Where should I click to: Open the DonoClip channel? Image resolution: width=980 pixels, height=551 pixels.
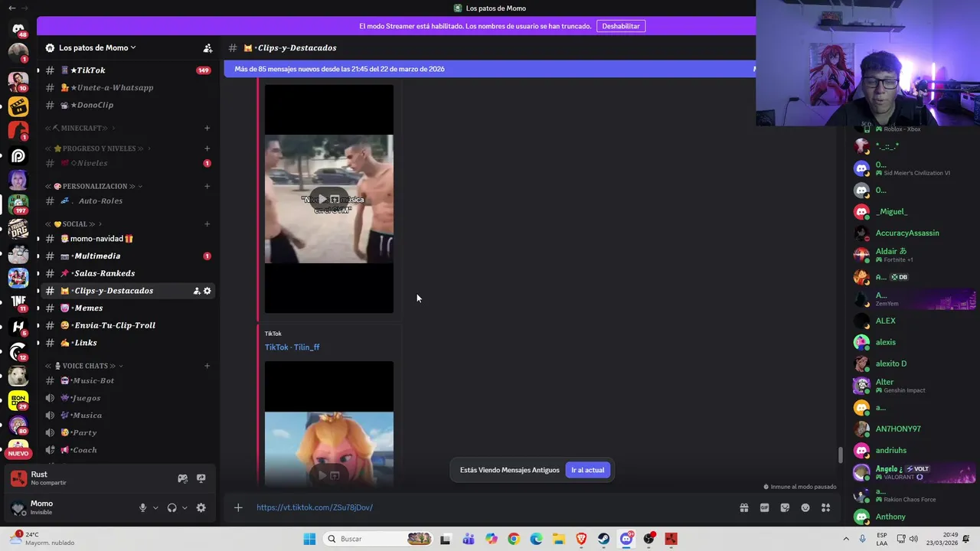[x=126, y=105]
